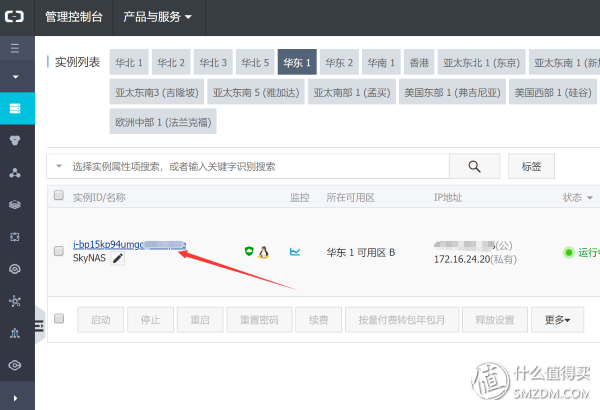The width and height of the screenshot is (600, 410).
Task: Switch to 亚太东南3 (吉隆坡) region
Action: pyautogui.click(x=157, y=92)
